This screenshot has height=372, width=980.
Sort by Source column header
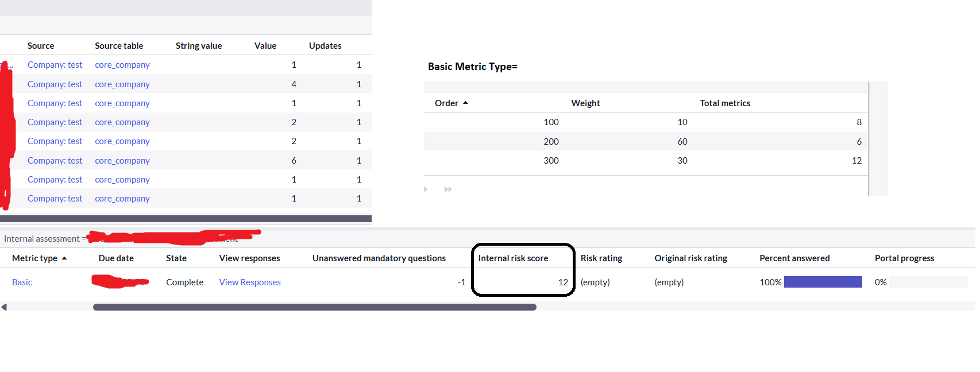click(41, 45)
